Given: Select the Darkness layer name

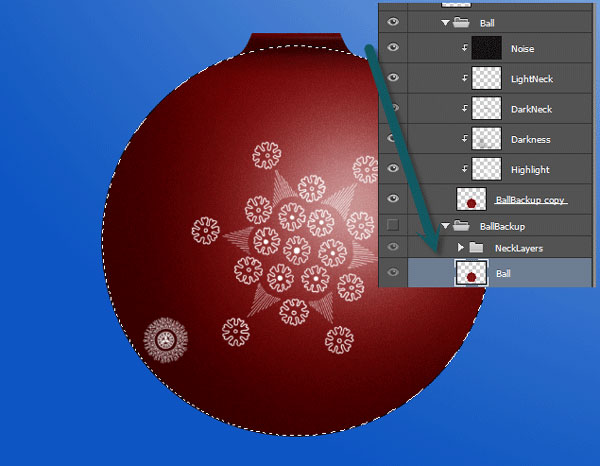Looking at the screenshot, I should (531, 140).
